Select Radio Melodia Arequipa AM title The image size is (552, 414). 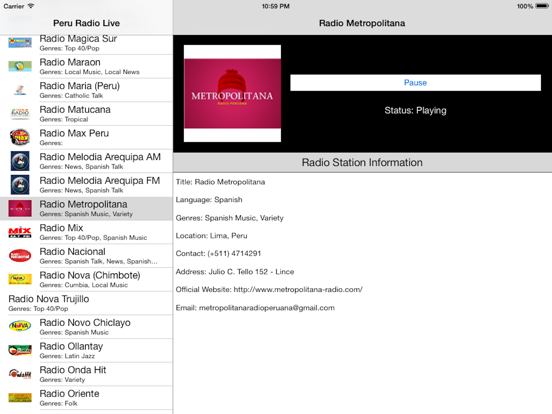(100, 157)
